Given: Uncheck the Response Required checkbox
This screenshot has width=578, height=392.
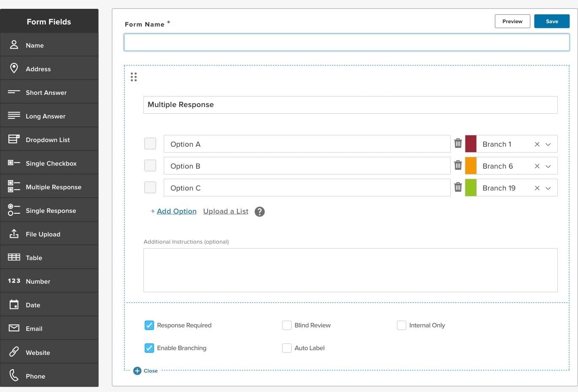Looking at the screenshot, I should point(149,325).
